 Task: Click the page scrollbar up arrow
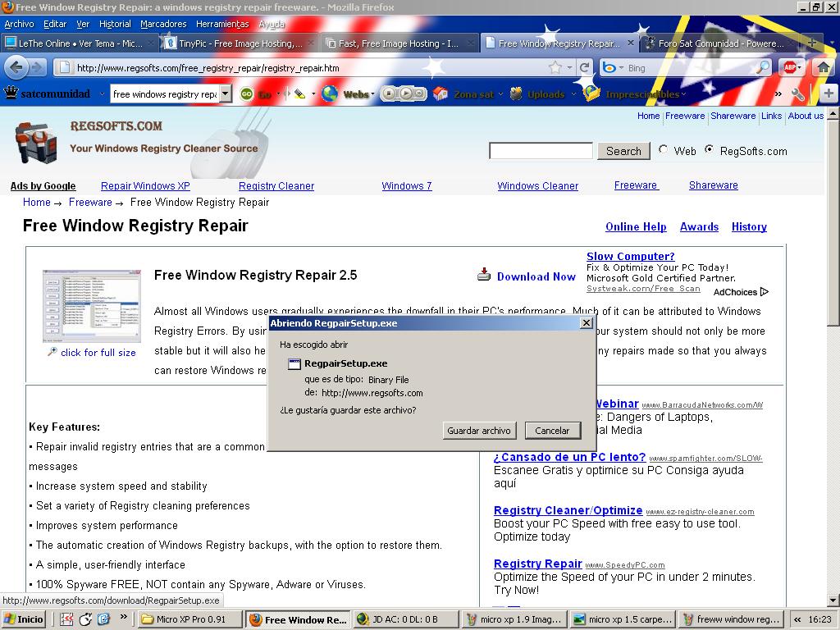(833, 113)
